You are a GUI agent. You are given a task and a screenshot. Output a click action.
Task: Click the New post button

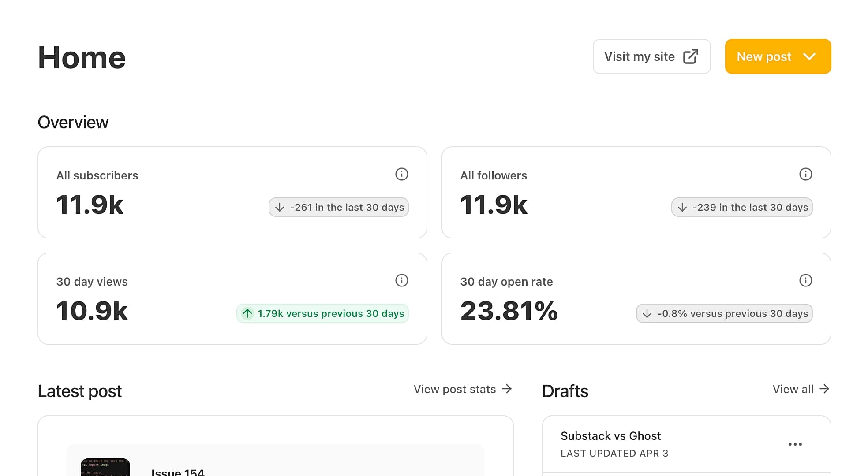[x=764, y=56]
